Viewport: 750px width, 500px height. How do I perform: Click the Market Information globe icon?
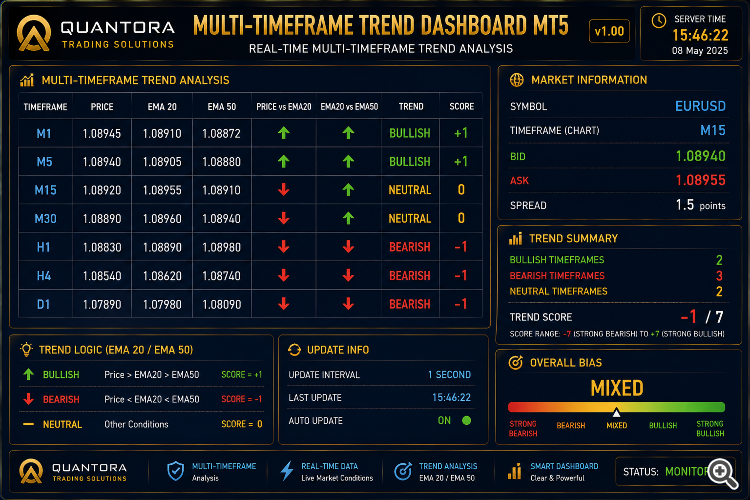point(517,80)
